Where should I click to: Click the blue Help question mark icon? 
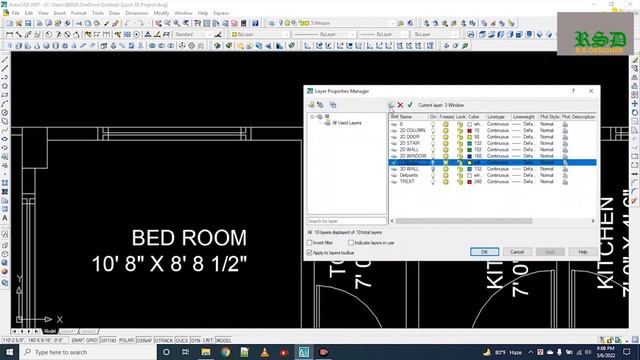pos(255,23)
